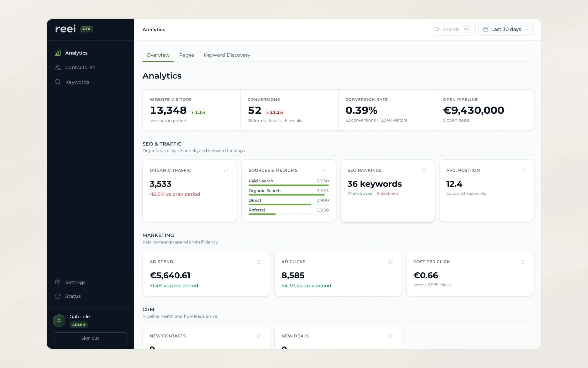Click the 8,585 ad clicks value

(x=293, y=275)
